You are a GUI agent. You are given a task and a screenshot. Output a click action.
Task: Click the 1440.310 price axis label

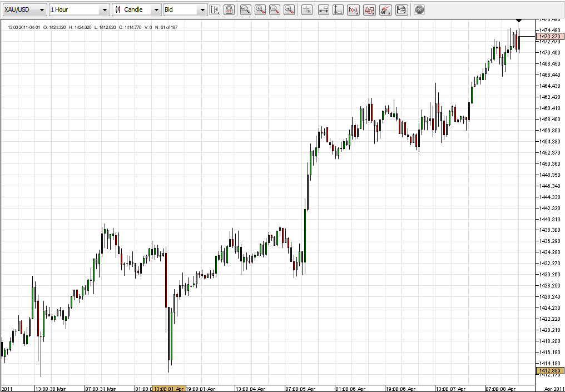coord(550,219)
